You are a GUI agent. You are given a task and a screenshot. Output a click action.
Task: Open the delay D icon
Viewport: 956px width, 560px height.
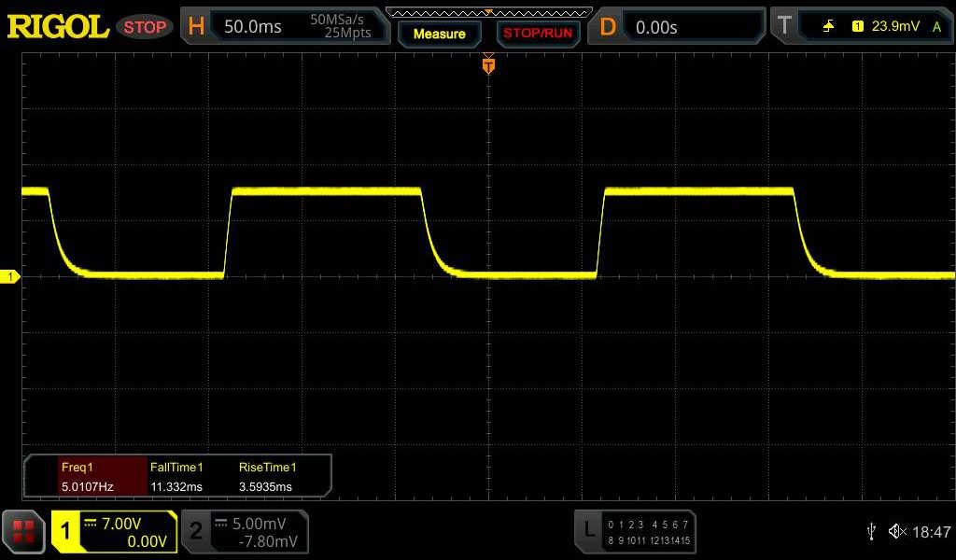coord(608,27)
